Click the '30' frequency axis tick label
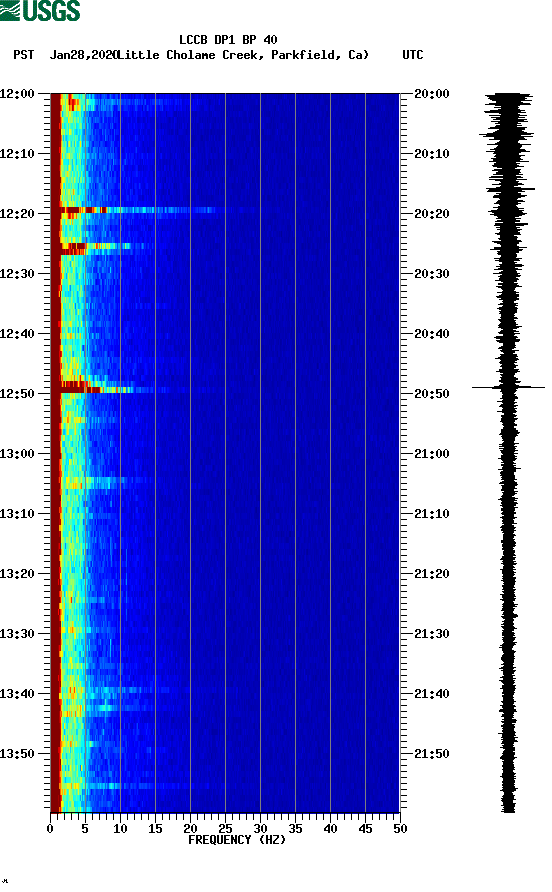The width and height of the screenshot is (552, 892). [x=261, y=829]
